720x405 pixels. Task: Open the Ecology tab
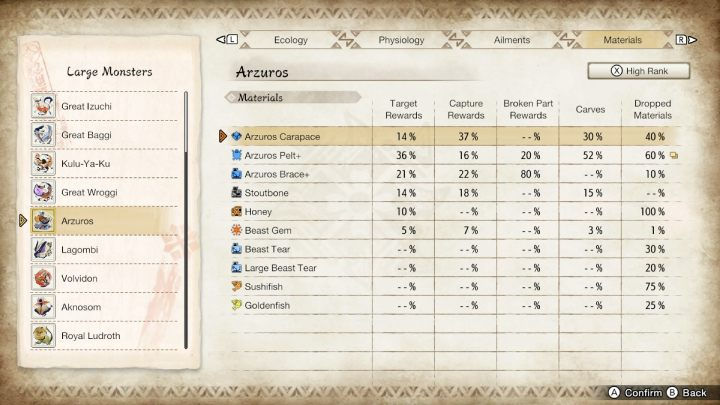tap(285, 40)
